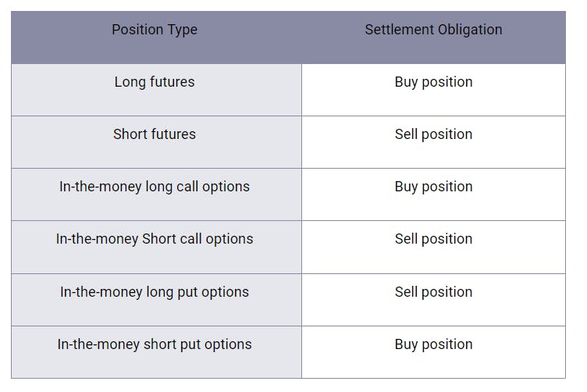Select Buy position for long call options

pyautogui.click(x=433, y=187)
